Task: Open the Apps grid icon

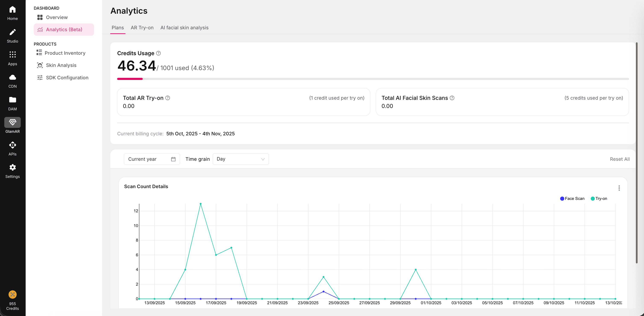Action: pos(13,55)
